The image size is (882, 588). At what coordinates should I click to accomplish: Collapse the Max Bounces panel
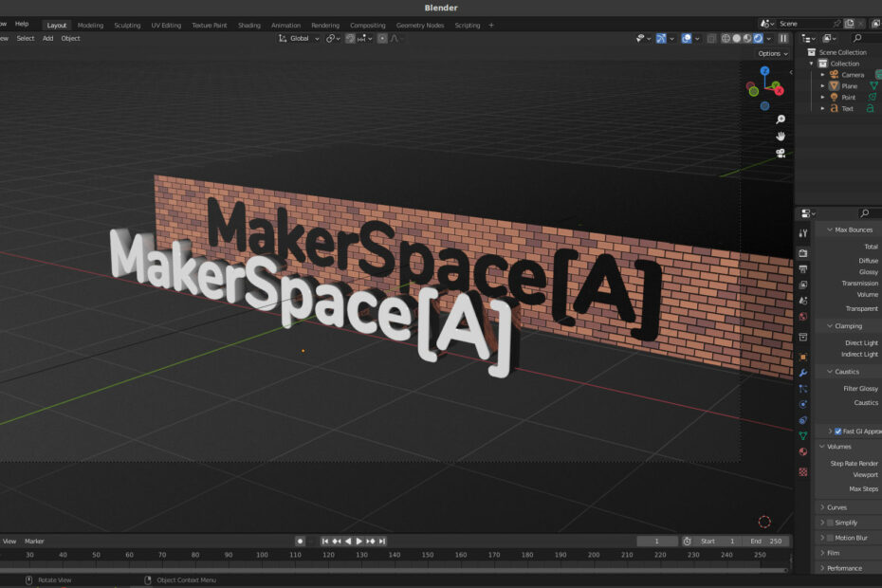click(x=830, y=230)
